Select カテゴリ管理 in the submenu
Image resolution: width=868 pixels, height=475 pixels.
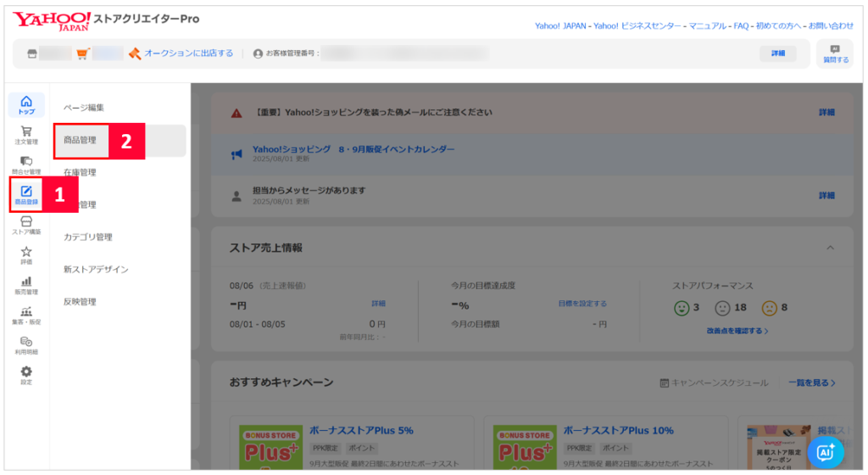tap(88, 237)
